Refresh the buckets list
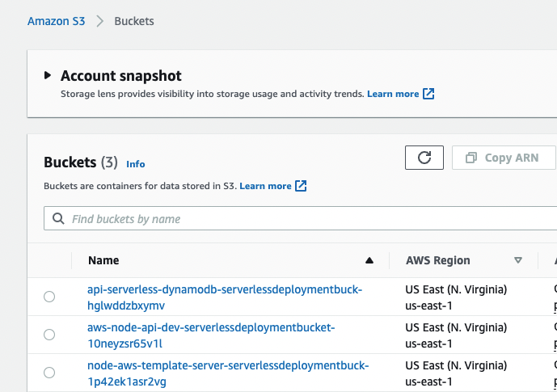Image resolution: width=557 pixels, height=392 pixels. [x=424, y=158]
